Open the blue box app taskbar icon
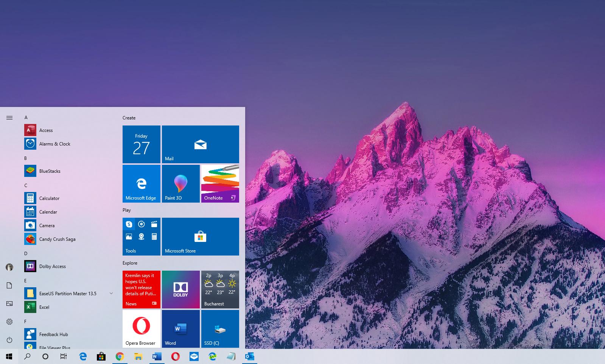605x364 pixels. coord(194,356)
